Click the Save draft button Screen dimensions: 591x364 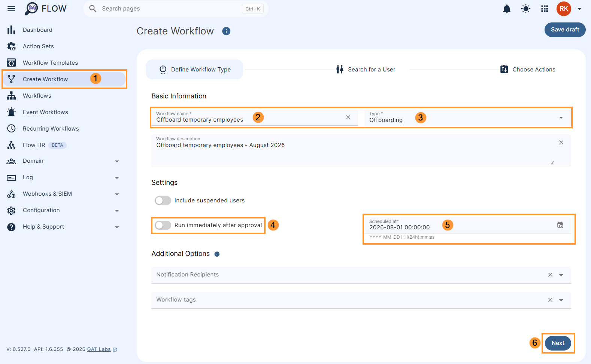(x=565, y=30)
